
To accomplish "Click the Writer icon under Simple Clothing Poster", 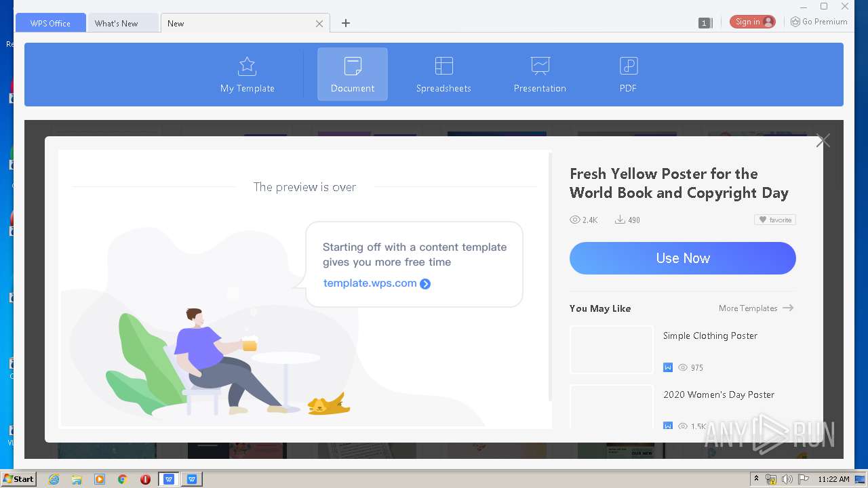I will [x=668, y=367].
